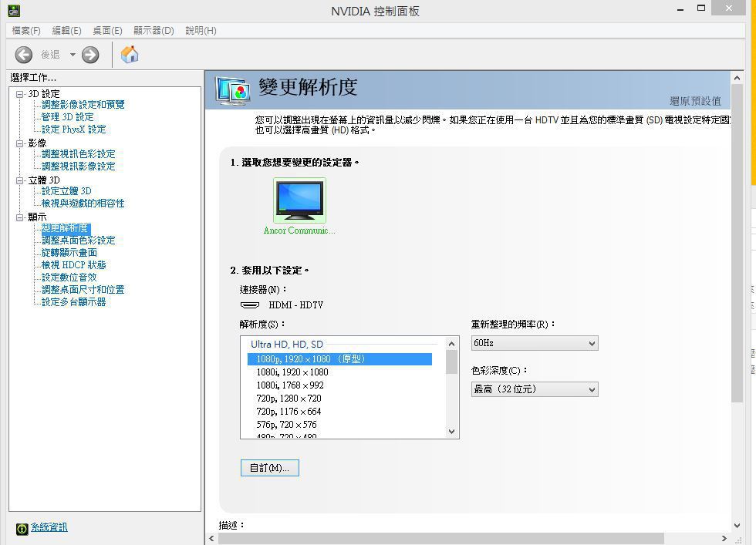The image size is (756, 545).
Task: Click the 變更解析度 header icon
Action: pyautogui.click(x=233, y=91)
